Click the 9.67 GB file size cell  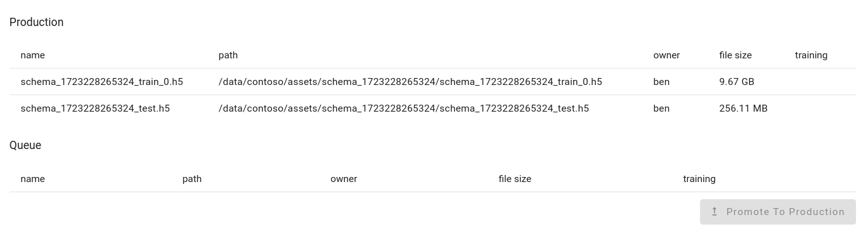(737, 82)
